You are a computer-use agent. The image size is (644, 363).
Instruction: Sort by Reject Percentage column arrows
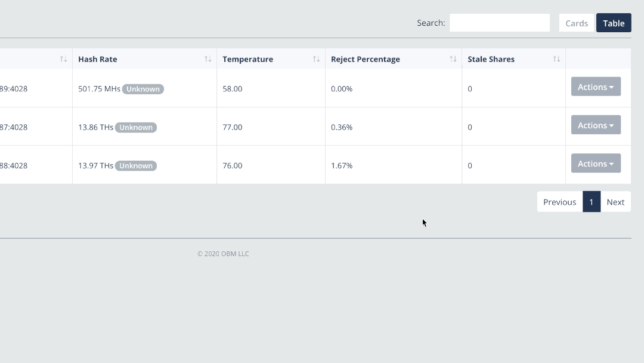click(x=453, y=59)
